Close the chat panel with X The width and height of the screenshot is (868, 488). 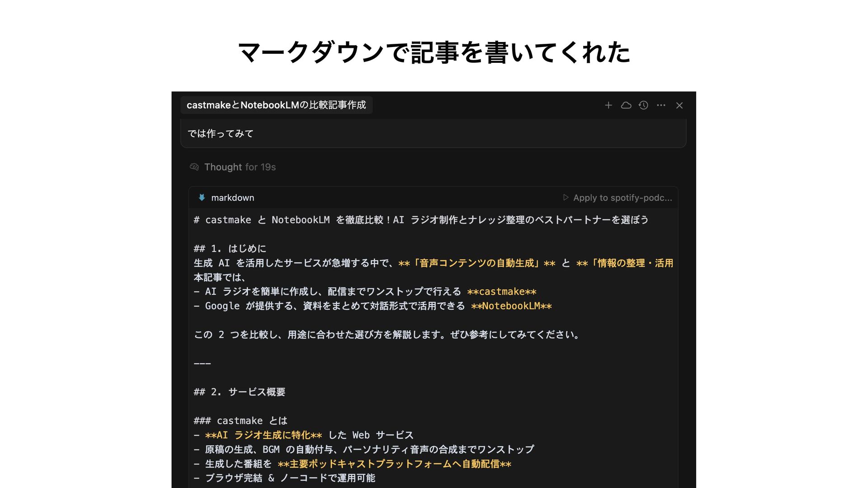click(x=679, y=105)
